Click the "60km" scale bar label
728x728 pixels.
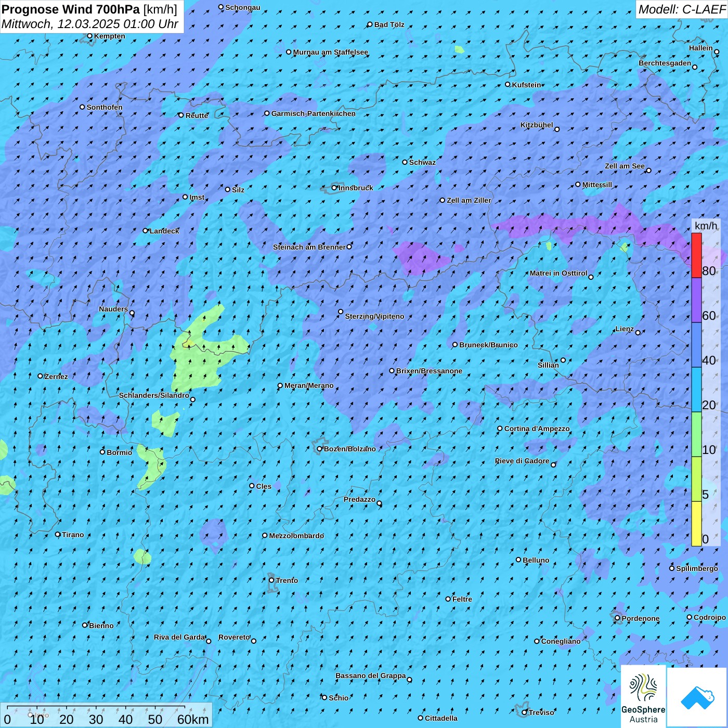[193, 719]
